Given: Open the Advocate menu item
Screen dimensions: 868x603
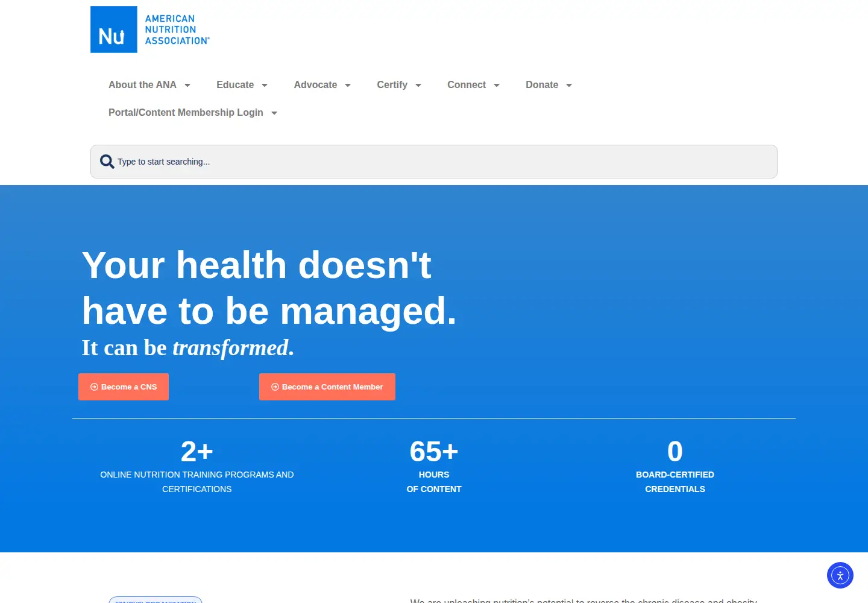Looking at the screenshot, I should click(x=315, y=85).
